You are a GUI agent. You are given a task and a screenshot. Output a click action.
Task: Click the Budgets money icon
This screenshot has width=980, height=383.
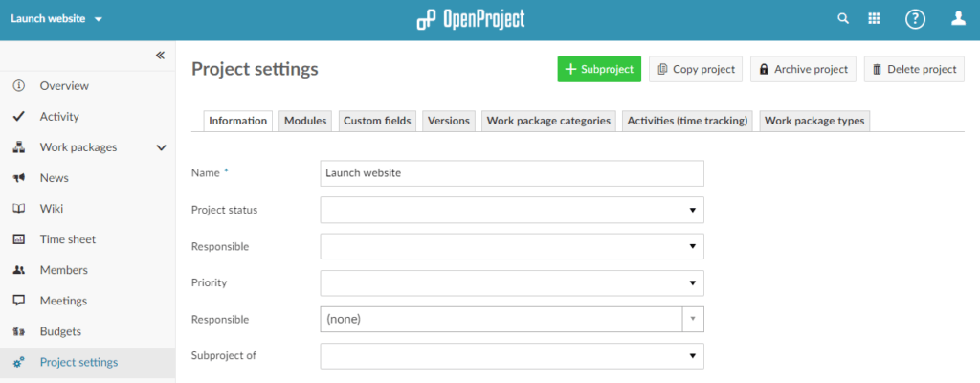(19, 331)
